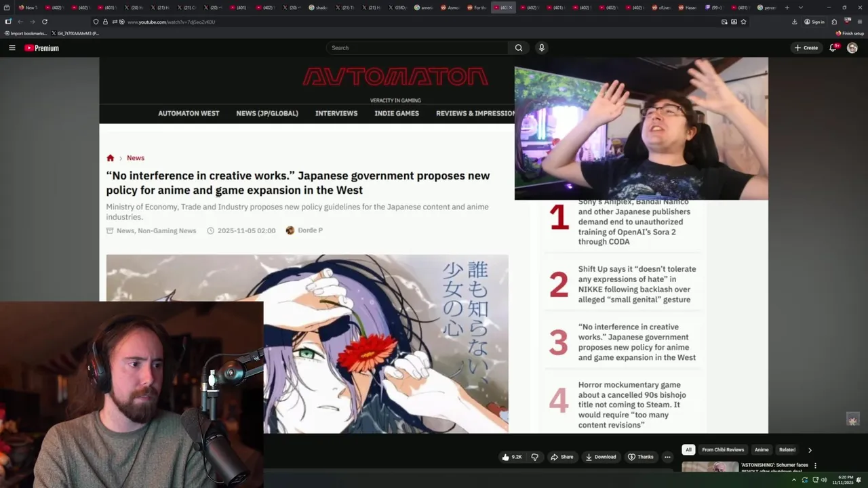The width and height of the screenshot is (868, 488).
Task: Open volume control in system tray
Action: [824, 480]
